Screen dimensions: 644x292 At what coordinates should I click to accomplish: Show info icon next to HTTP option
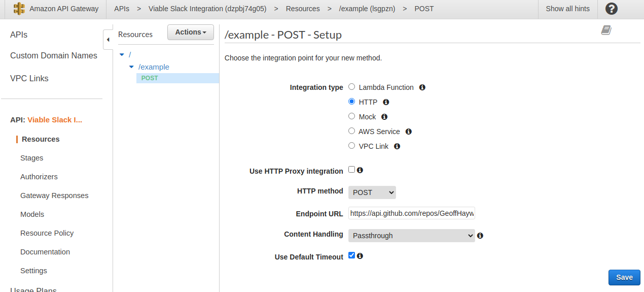386,102
